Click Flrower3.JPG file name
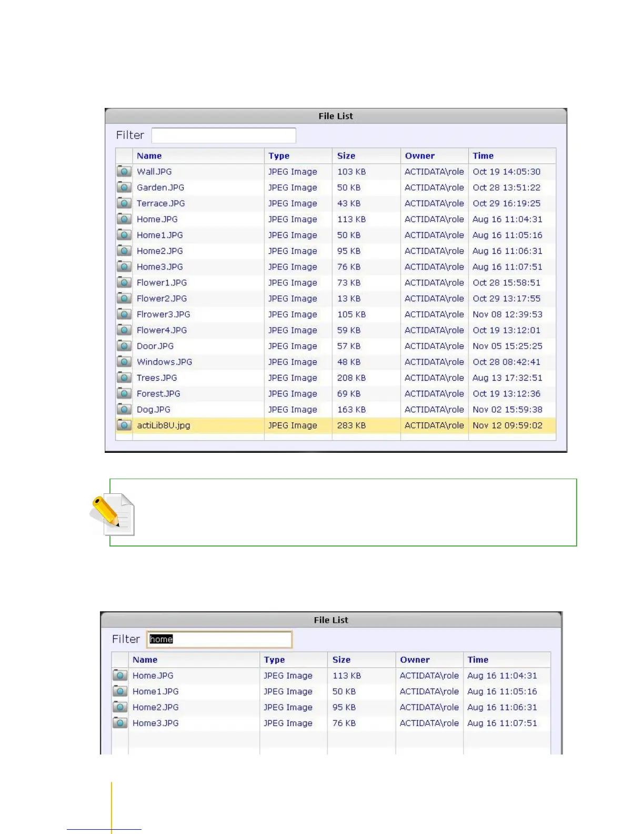Image resolution: width=644 pixels, height=834 pixels. click(x=163, y=314)
